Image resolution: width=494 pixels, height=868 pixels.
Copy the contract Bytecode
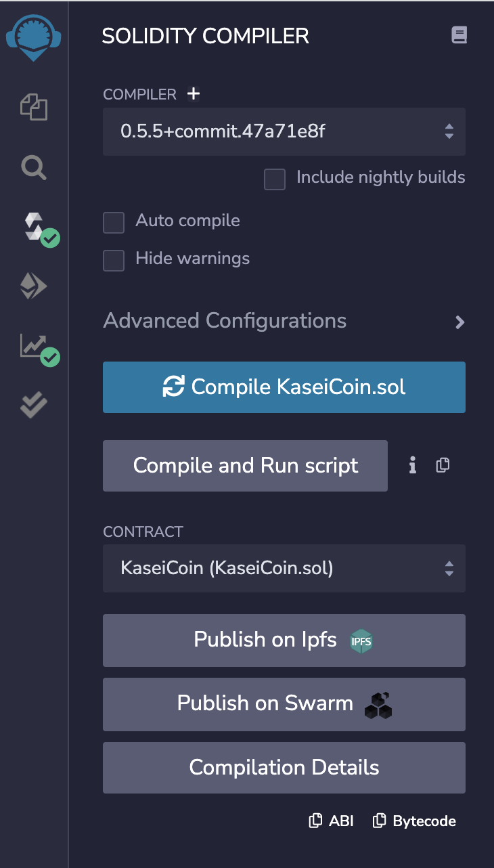tap(413, 821)
